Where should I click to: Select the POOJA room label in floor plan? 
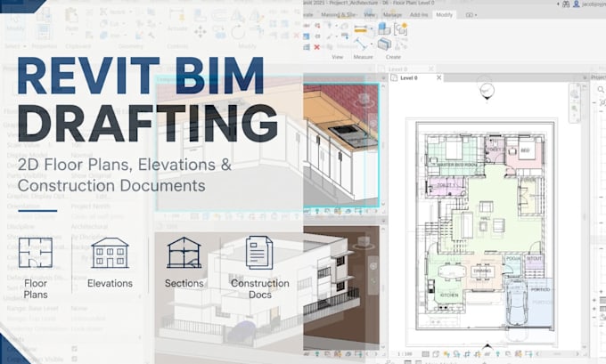513,258
